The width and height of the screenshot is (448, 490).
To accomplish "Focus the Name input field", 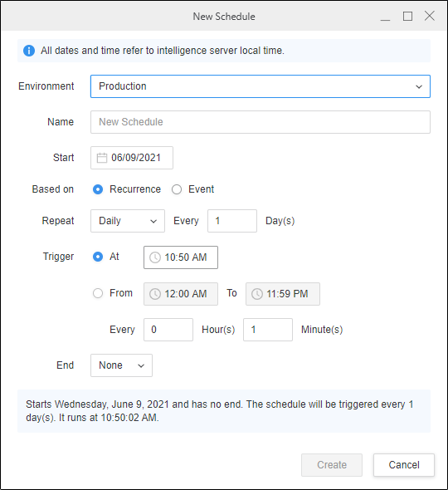I will pos(261,122).
